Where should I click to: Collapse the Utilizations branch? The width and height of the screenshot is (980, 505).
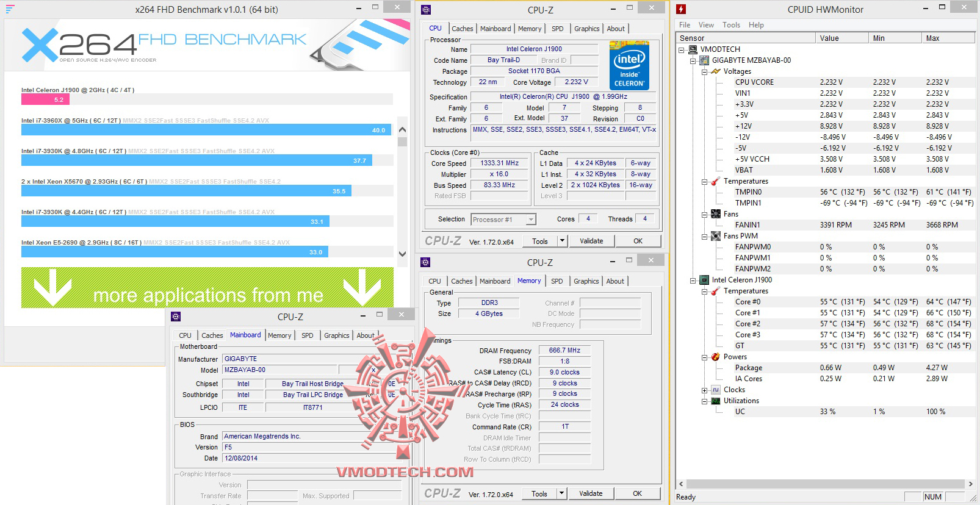pos(704,401)
